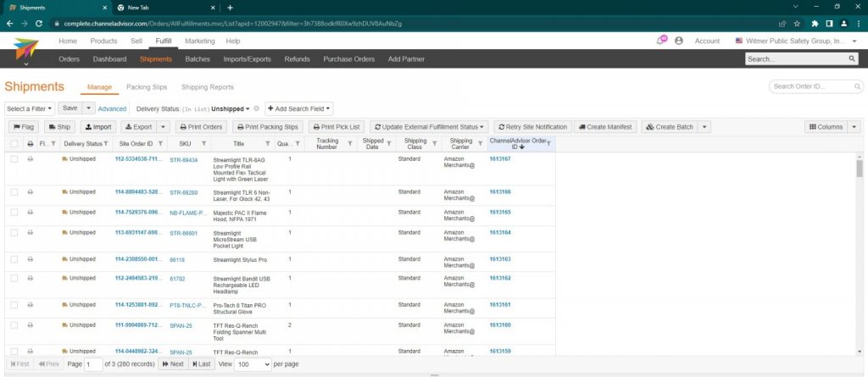Screen dimensions: 868x377
Task: Click the Tracking Number filter funnel
Action: (x=350, y=144)
